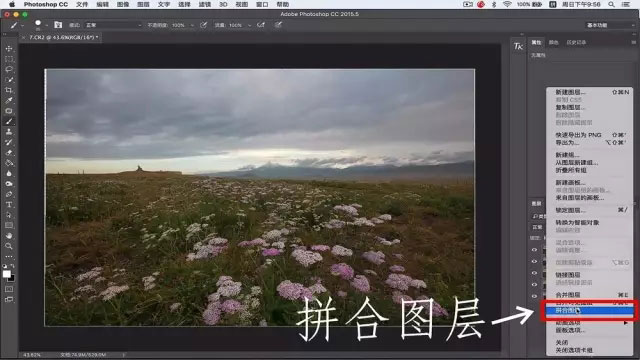Click the Spotlight search icon in menu bar

[x=611, y=4]
